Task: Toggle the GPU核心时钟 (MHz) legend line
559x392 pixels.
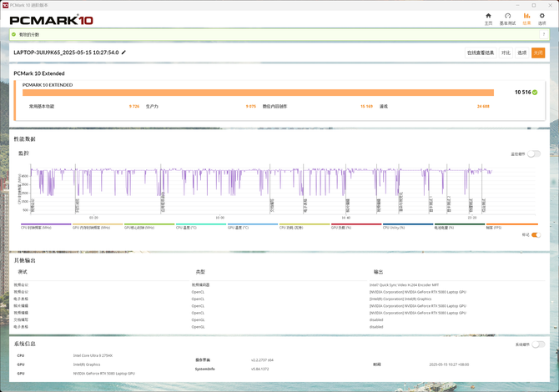Action: pos(149,226)
